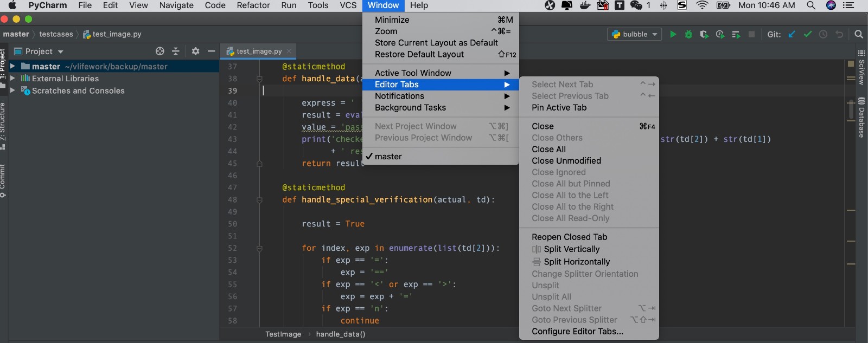The height and width of the screenshot is (343, 868).
Task: Open the Docker menu bar icon
Action: tap(585, 5)
